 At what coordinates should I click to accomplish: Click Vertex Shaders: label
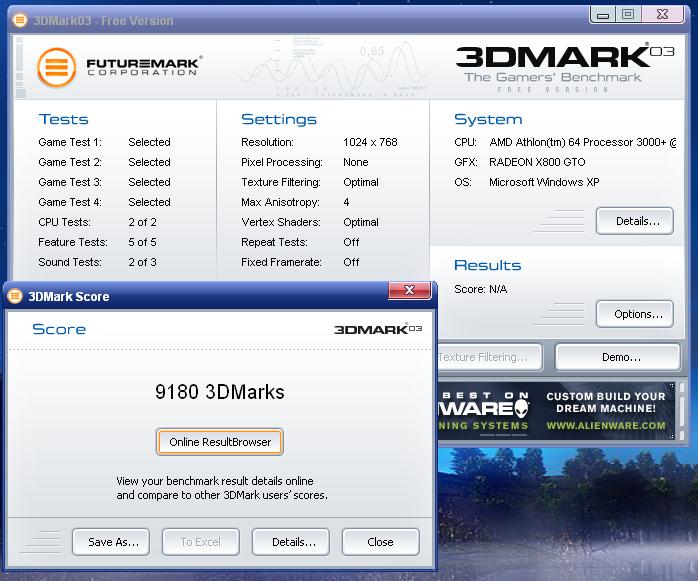pyautogui.click(x=281, y=222)
